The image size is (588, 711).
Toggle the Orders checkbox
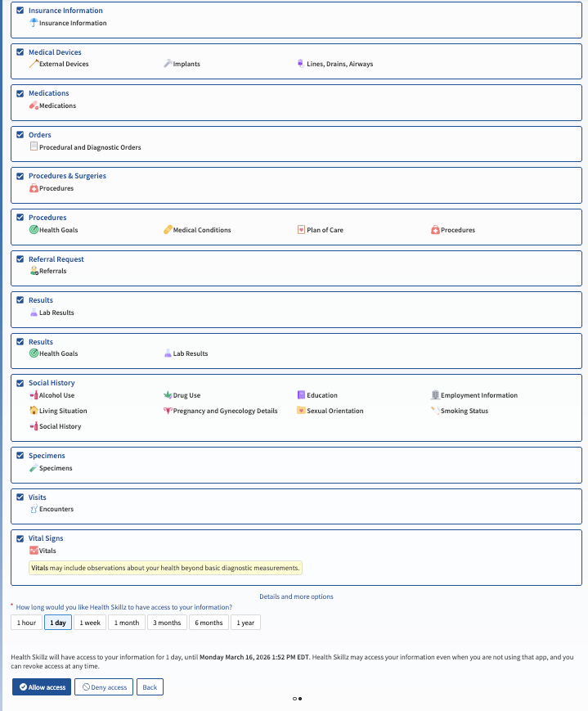[x=20, y=135]
